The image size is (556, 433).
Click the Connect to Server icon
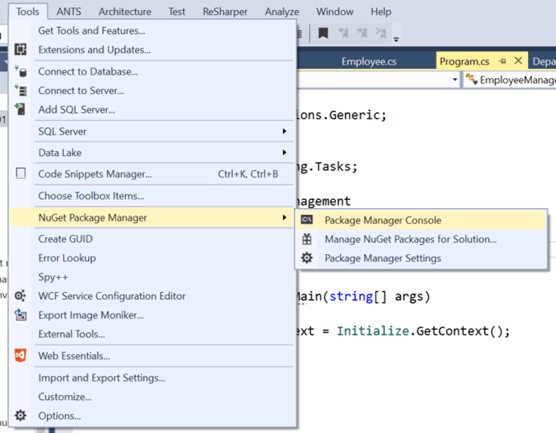21,90
